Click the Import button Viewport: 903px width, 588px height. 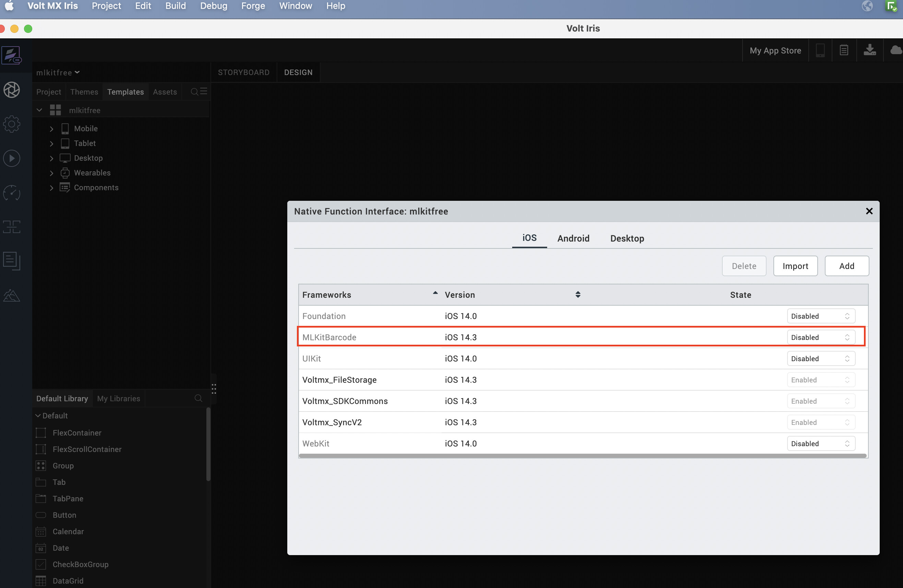coord(795,266)
